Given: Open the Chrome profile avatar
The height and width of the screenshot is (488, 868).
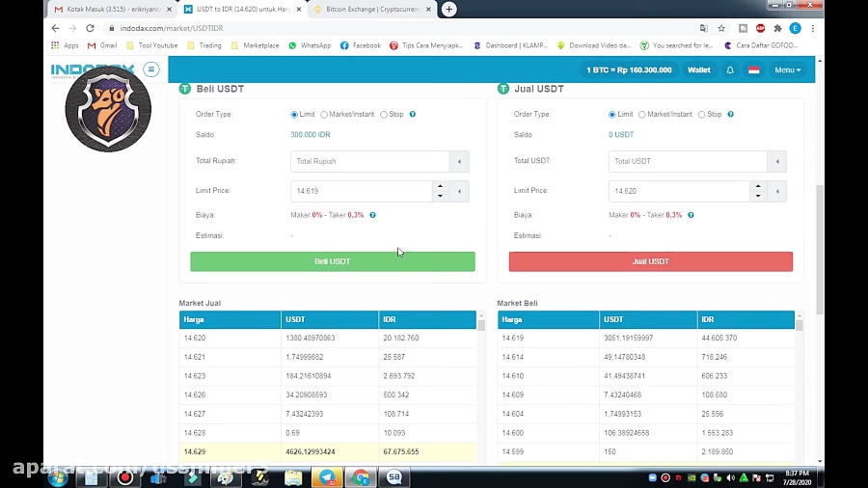Looking at the screenshot, I should [795, 28].
